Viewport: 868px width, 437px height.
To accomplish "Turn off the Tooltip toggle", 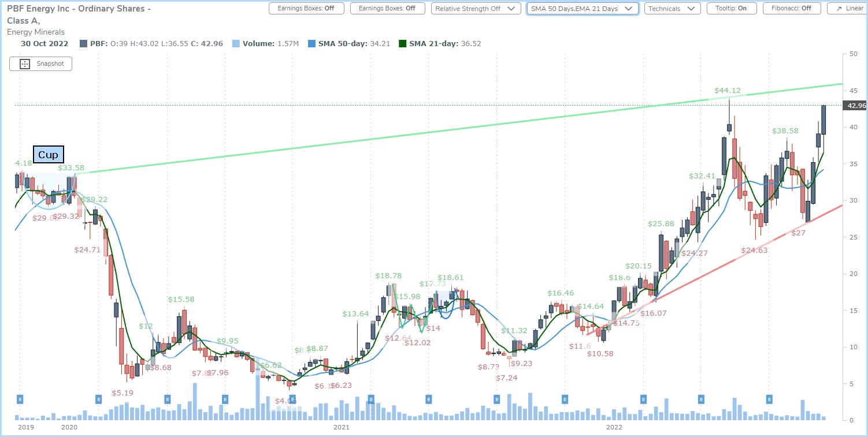I will pos(731,9).
